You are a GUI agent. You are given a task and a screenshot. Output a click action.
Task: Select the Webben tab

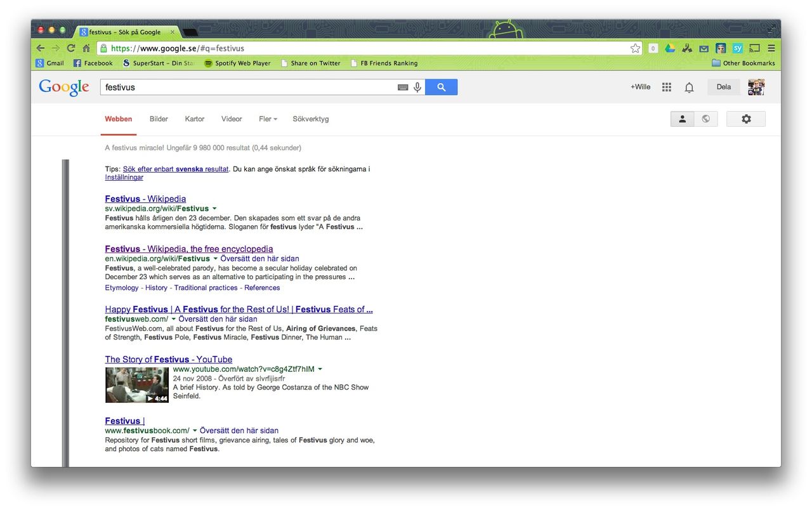click(x=119, y=119)
